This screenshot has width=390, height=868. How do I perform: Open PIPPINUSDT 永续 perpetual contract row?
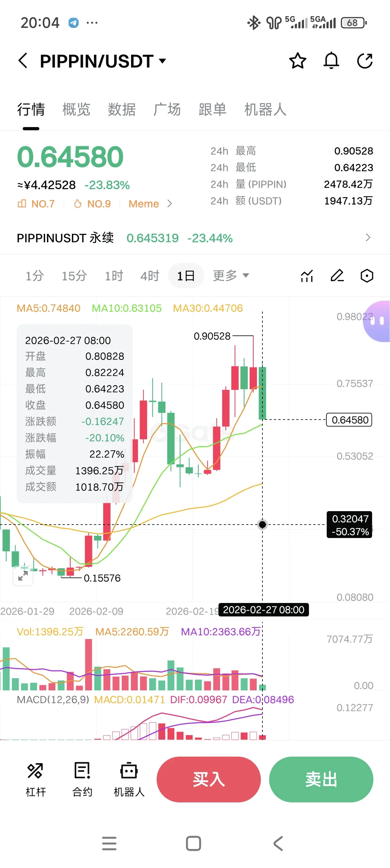pyautogui.click(x=195, y=238)
